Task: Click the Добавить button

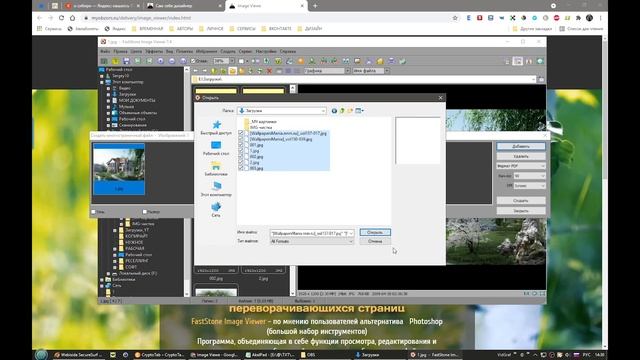Action: [521, 146]
